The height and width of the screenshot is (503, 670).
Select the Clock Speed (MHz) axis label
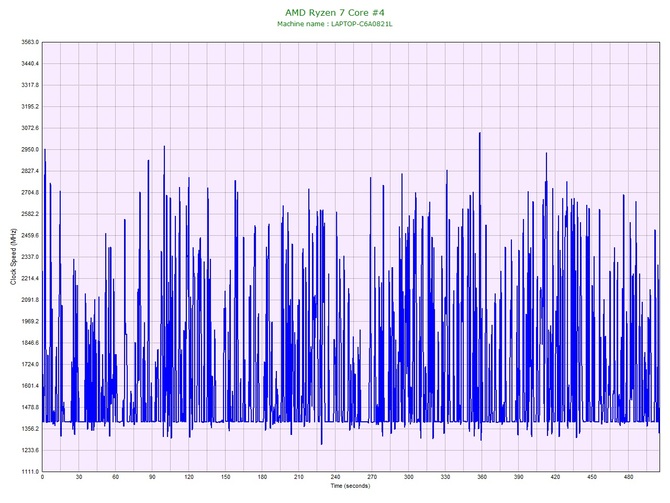[x=13, y=257]
